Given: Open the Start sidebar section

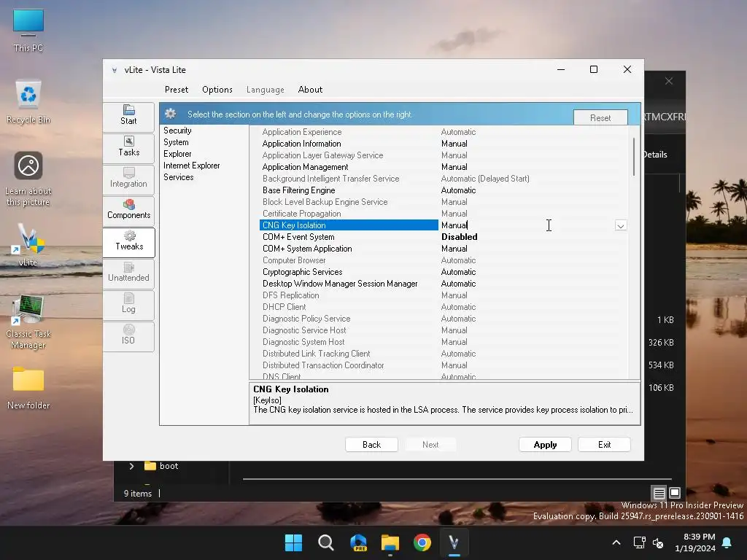Looking at the screenshot, I should coord(128,116).
